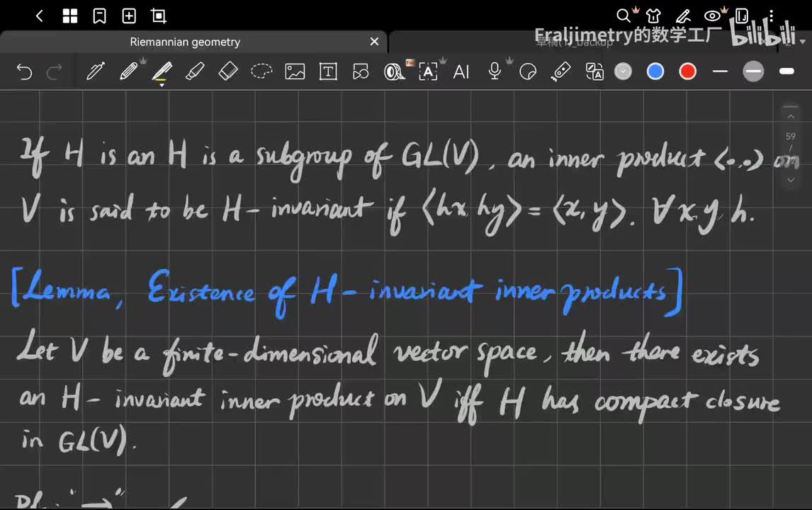The height and width of the screenshot is (510, 812).
Task: Jump to previous page with up chevron
Action: pyautogui.click(x=791, y=116)
